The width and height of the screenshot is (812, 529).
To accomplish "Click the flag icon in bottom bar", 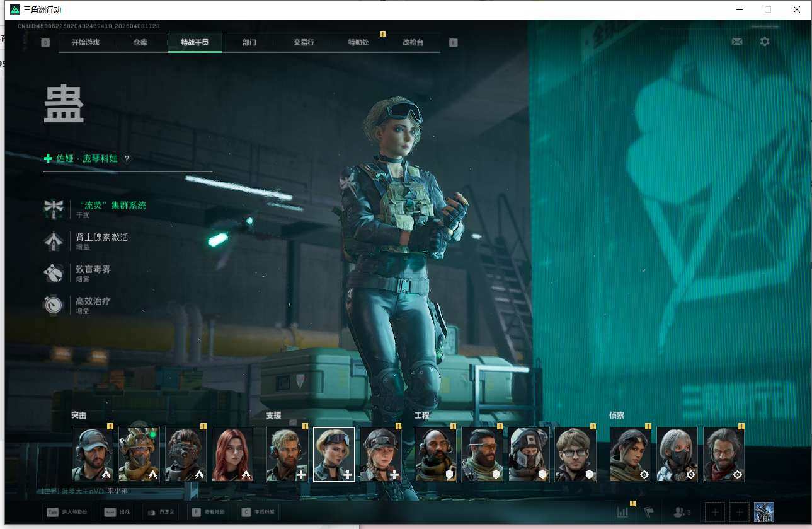I will point(649,512).
